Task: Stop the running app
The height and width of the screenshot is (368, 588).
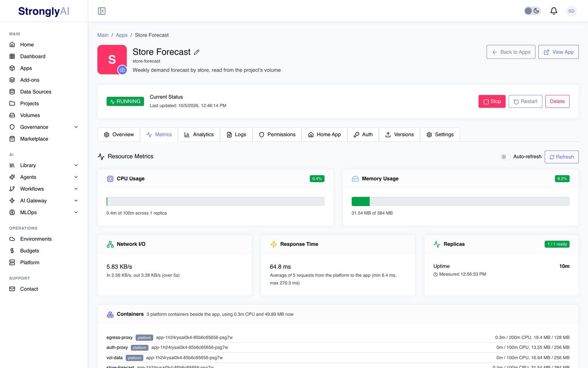Action: point(492,102)
